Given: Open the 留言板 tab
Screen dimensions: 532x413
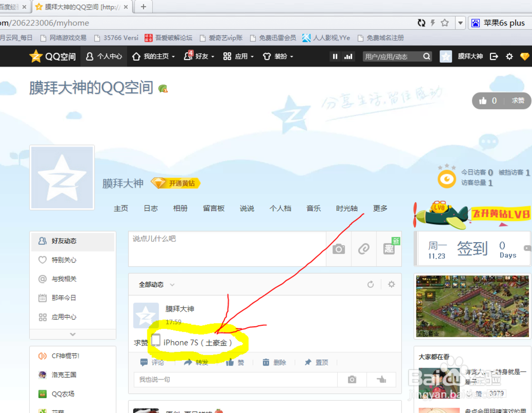Looking at the screenshot, I should tap(214, 209).
